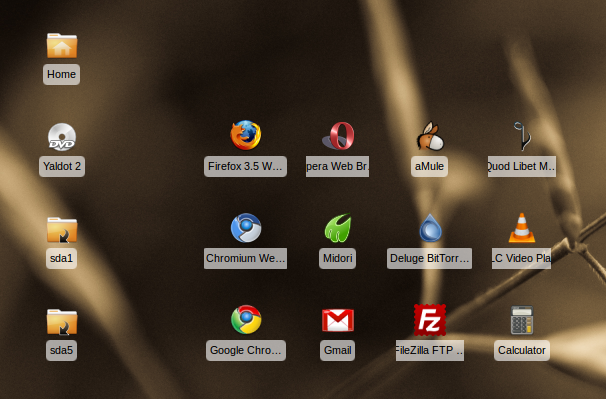Viewport: 606px width, 399px height.
Task: Select the VLC traffic cone icon
Action: (522, 228)
